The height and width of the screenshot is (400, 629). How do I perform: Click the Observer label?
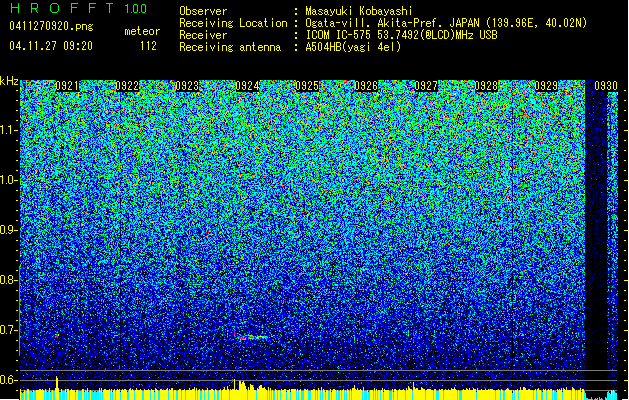(x=203, y=11)
